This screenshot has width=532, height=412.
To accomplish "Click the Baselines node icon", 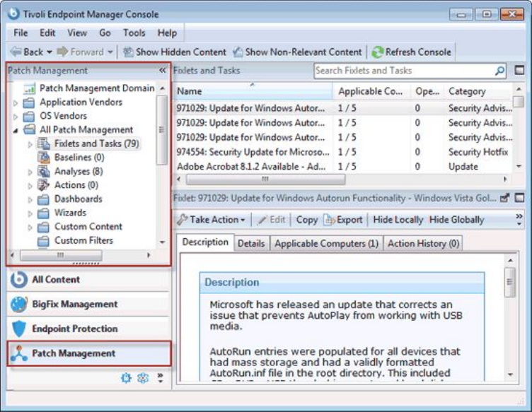I will [x=44, y=158].
